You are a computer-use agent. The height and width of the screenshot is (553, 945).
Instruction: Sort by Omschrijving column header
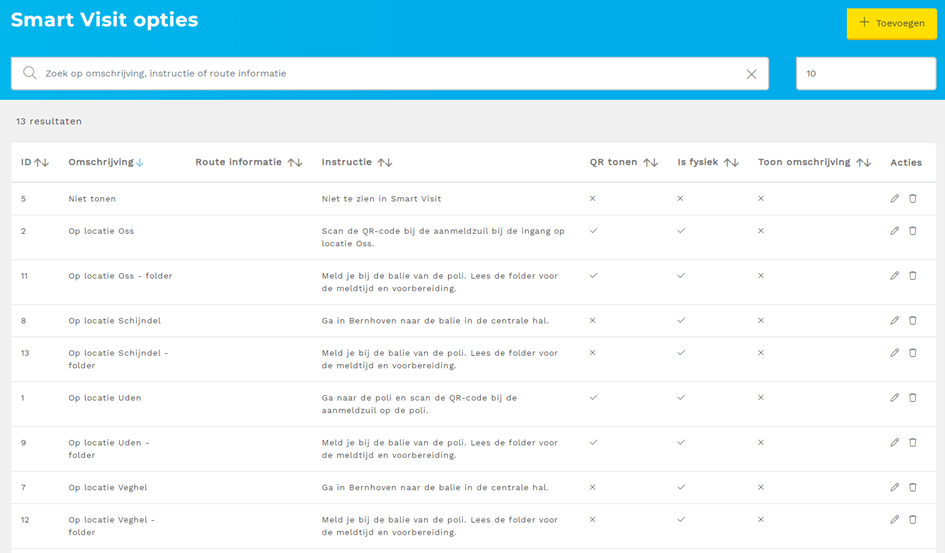click(105, 162)
